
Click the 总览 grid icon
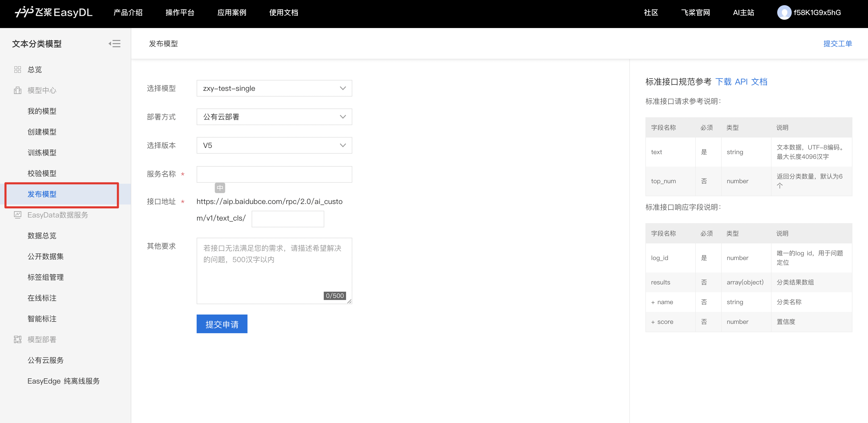(18, 70)
